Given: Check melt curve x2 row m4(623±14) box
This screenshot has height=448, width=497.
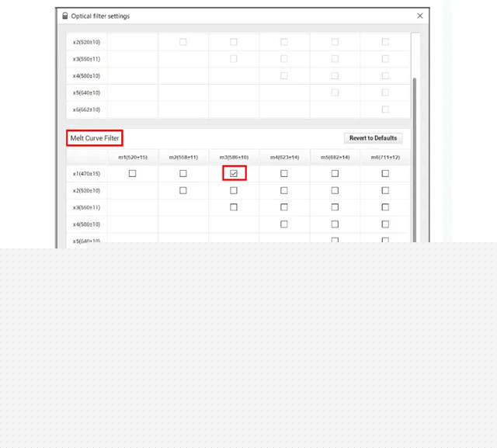Looking at the screenshot, I should [x=284, y=190].
